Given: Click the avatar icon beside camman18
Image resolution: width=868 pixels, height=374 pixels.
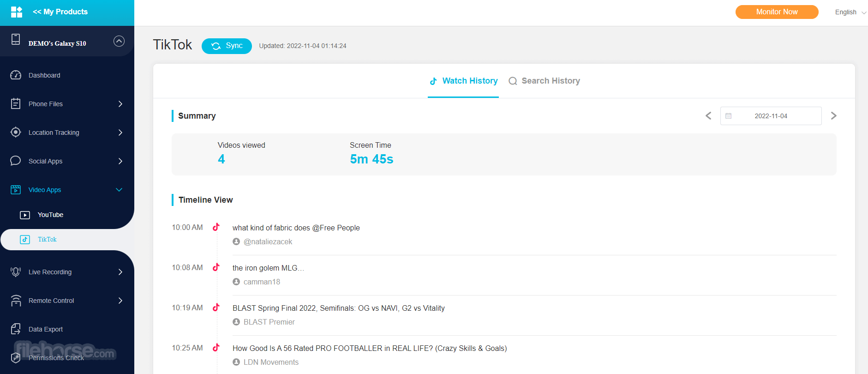Looking at the screenshot, I should click(236, 282).
